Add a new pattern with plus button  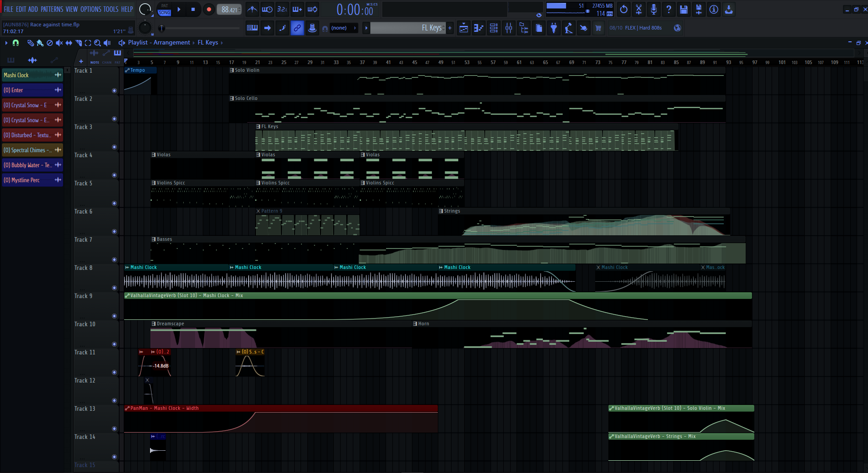(450, 28)
